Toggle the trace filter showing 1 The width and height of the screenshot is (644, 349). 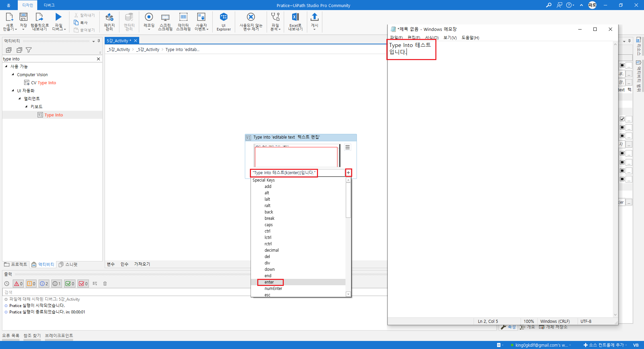tap(57, 284)
